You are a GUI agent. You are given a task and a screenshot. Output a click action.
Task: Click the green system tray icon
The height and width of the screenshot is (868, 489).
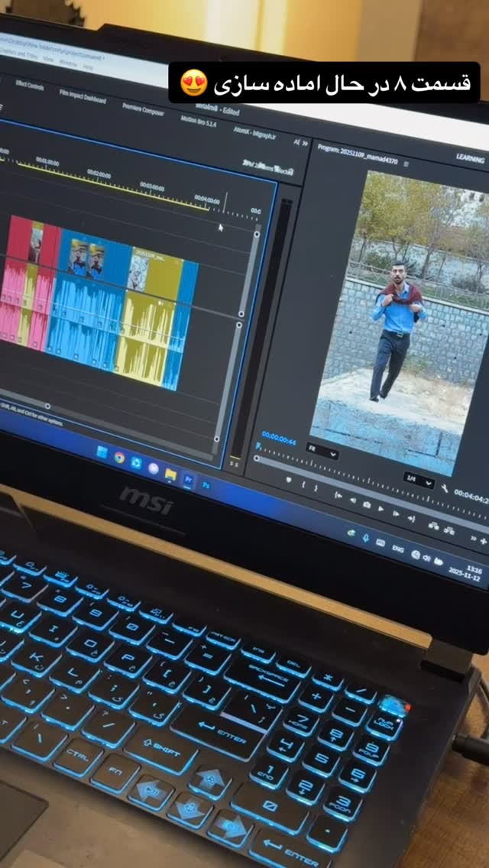(x=351, y=533)
